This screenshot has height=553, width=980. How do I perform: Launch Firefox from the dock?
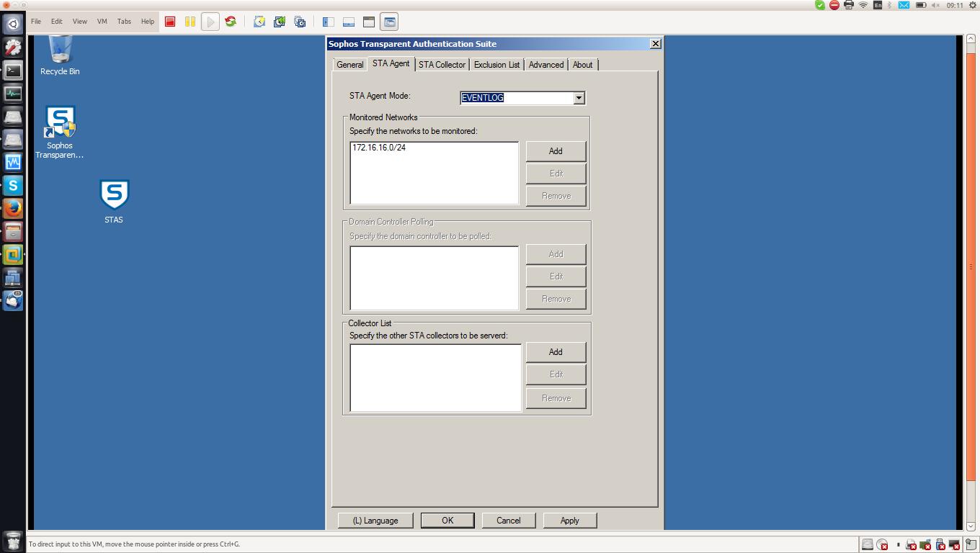13,208
